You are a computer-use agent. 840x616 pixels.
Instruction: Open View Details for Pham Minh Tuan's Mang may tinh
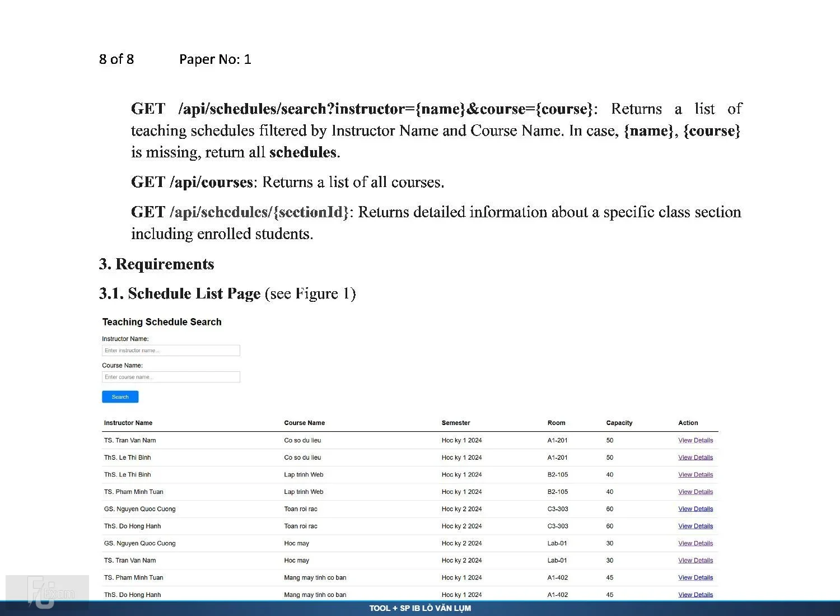coord(696,578)
